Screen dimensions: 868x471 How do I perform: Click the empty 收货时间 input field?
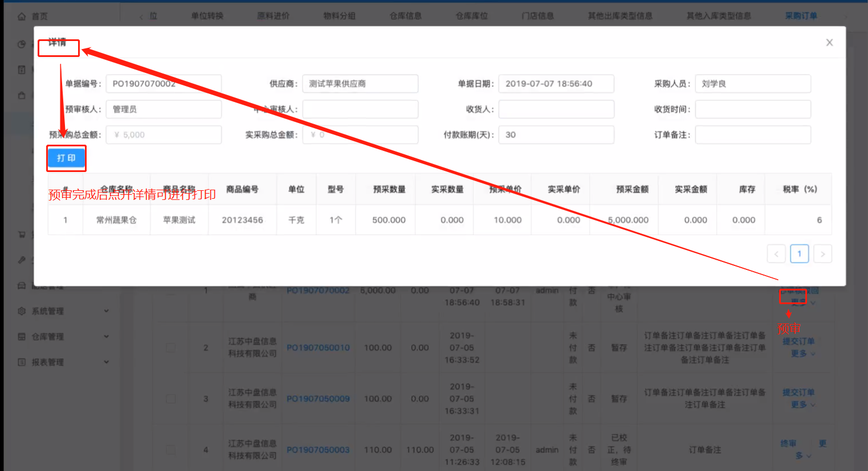[x=753, y=109]
